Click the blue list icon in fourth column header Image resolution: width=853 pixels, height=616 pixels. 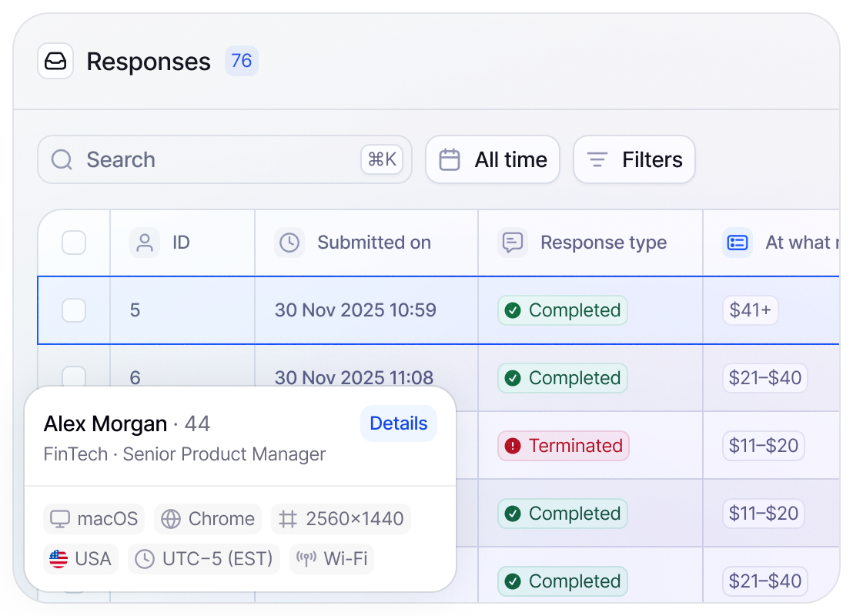click(x=738, y=243)
